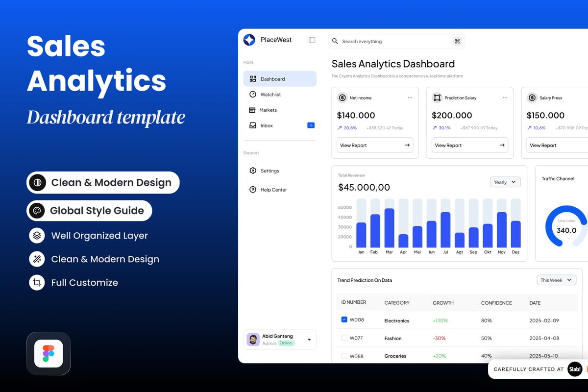Go to Inbox in the sidebar

pyautogui.click(x=267, y=126)
